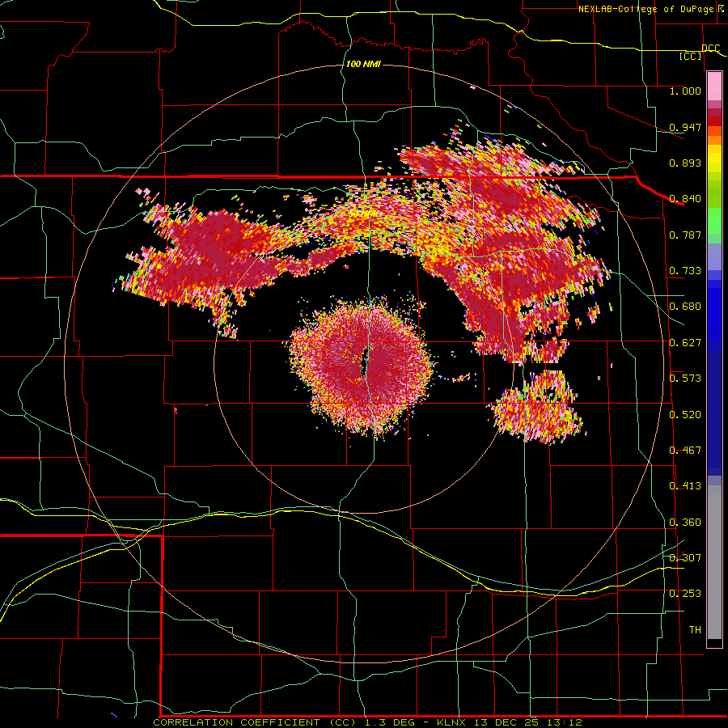Select the 1.000 color scale value

click(x=685, y=91)
